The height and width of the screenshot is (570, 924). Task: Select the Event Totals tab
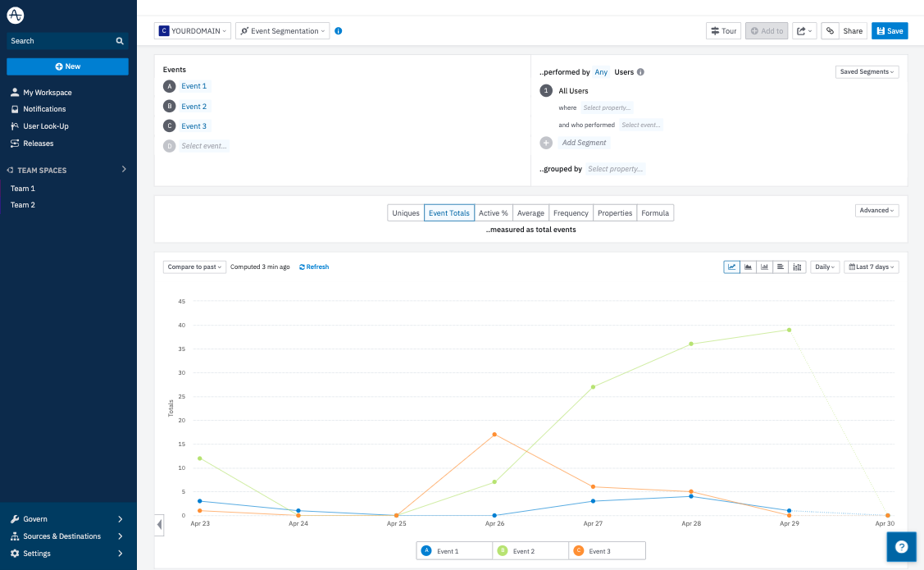pyautogui.click(x=449, y=212)
